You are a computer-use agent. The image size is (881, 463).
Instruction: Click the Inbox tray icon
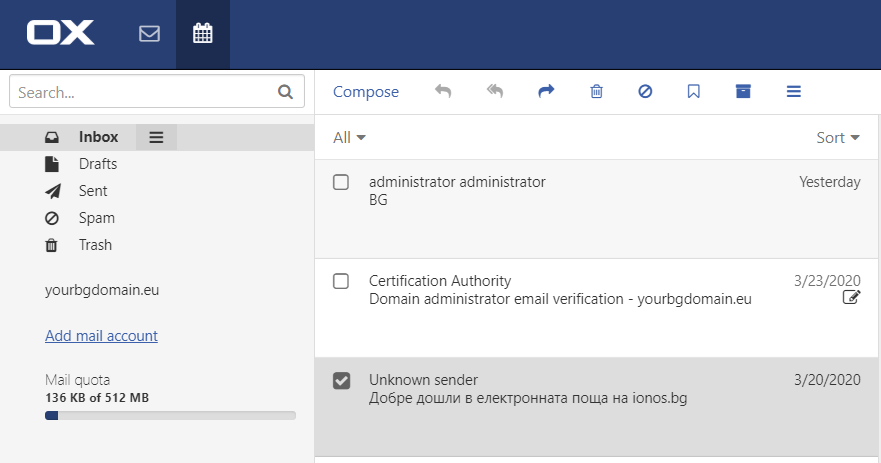point(52,137)
